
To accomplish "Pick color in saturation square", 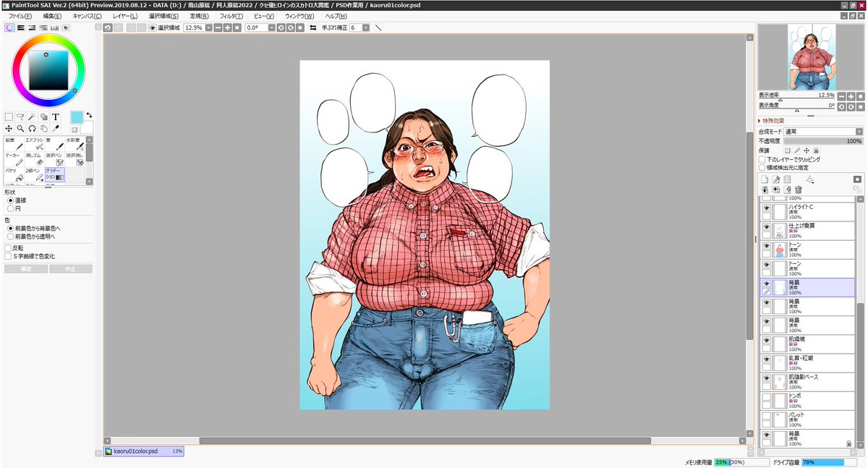I will coord(48,70).
